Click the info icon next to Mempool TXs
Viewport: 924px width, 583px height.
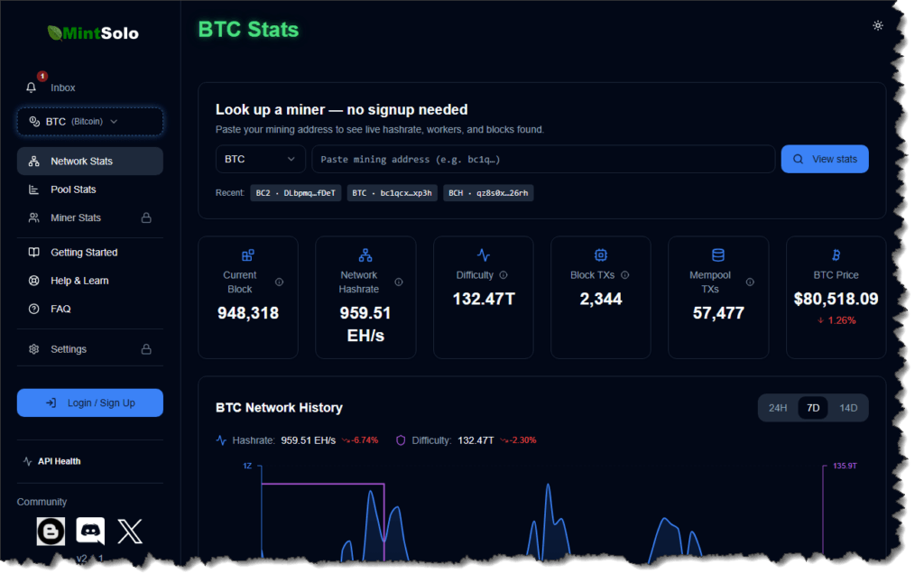coord(750,282)
